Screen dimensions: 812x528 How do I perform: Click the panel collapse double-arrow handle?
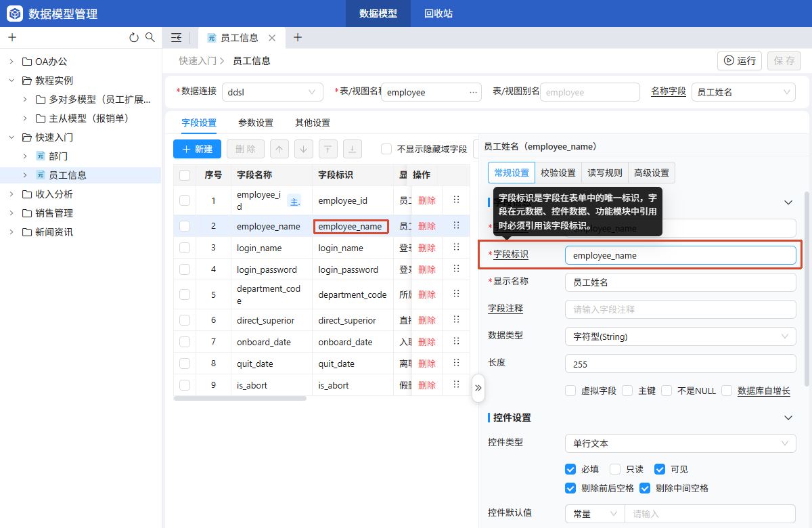click(478, 388)
